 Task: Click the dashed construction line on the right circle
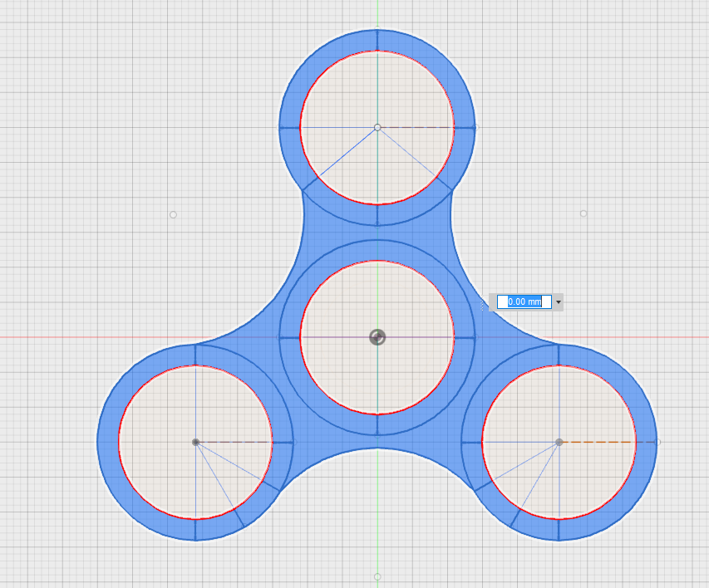(598, 442)
